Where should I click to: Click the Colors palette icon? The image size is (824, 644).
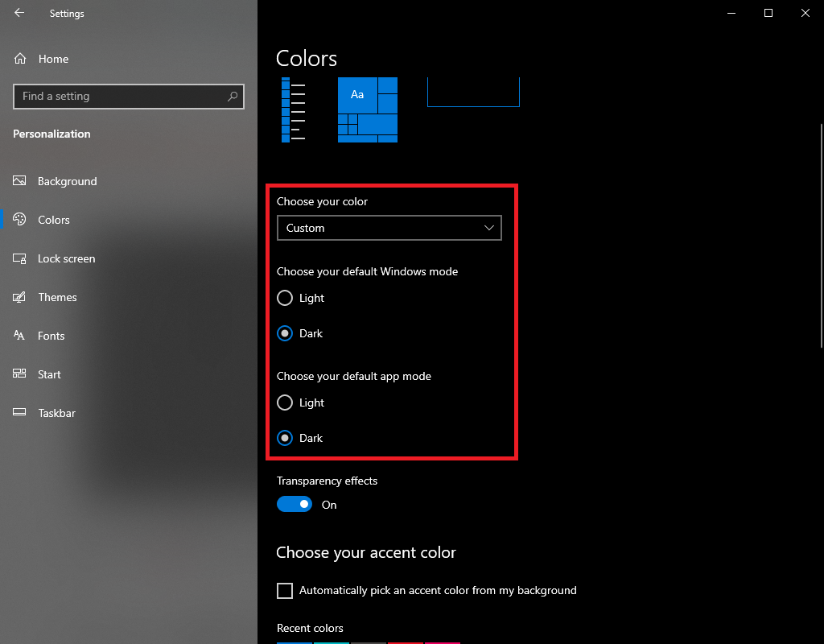pyautogui.click(x=19, y=219)
